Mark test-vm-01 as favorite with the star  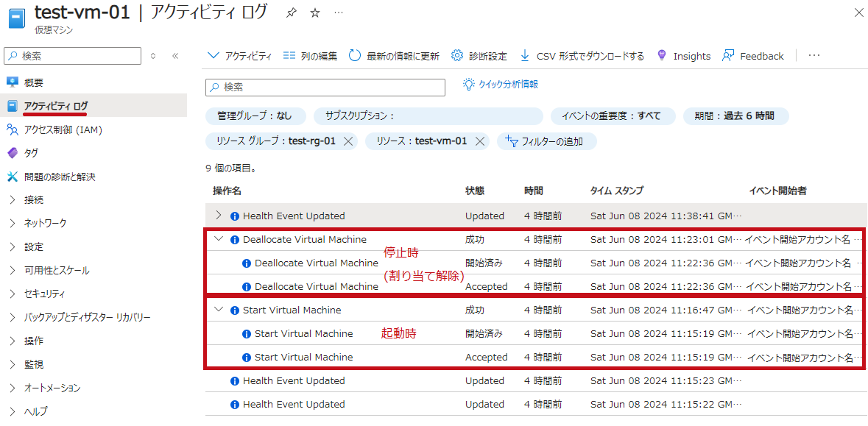point(315,13)
